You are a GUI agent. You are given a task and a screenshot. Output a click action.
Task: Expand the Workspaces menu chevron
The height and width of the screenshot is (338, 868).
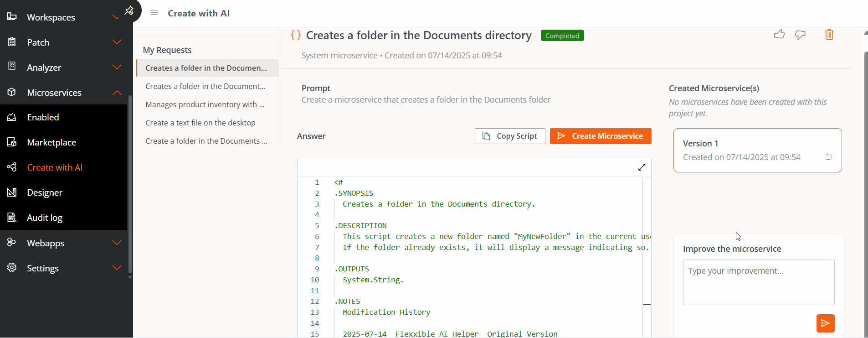(116, 17)
